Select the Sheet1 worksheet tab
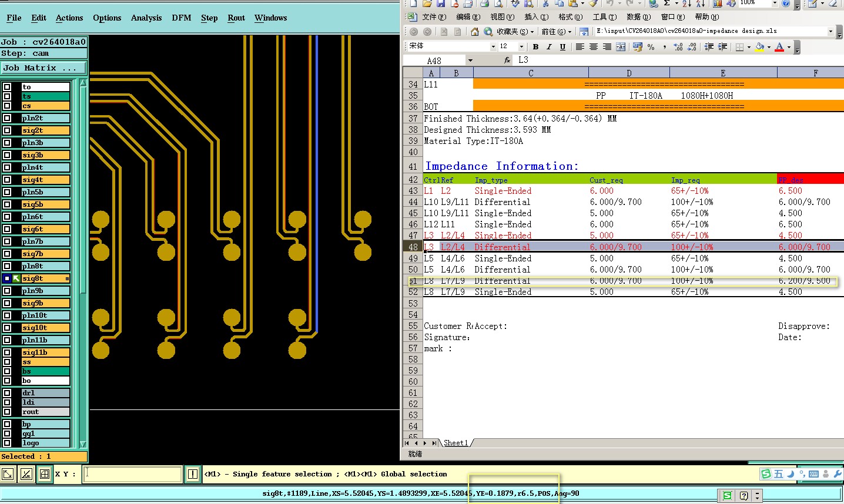This screenshot has width=844, height=504. (x=456, y=443)
